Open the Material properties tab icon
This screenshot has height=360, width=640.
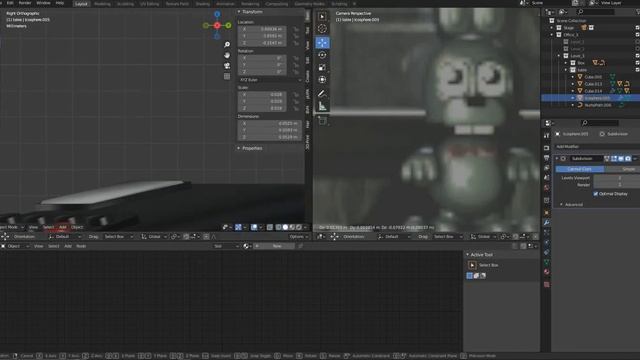pos(547,272)
